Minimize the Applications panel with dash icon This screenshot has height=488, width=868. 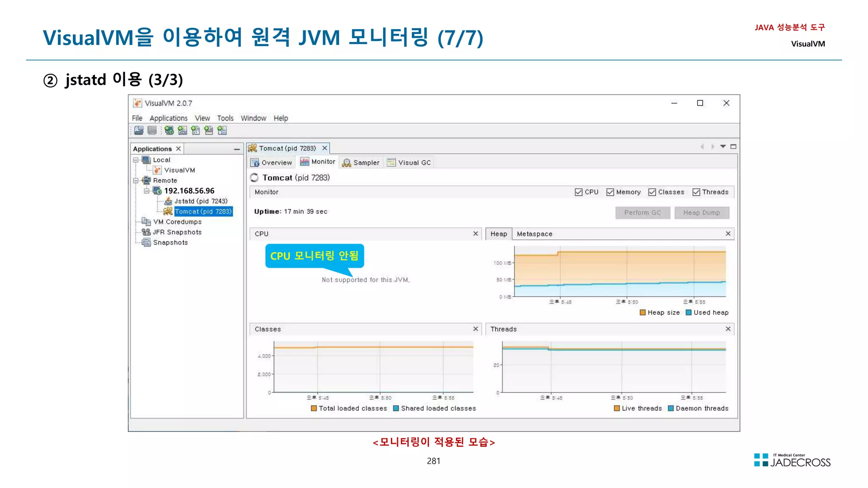[x=237, y=149]
